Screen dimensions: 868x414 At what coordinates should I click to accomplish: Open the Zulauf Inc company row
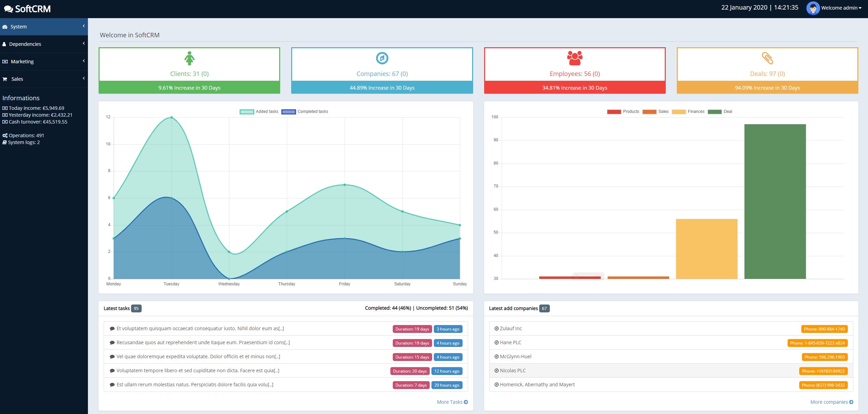[510, 328]
